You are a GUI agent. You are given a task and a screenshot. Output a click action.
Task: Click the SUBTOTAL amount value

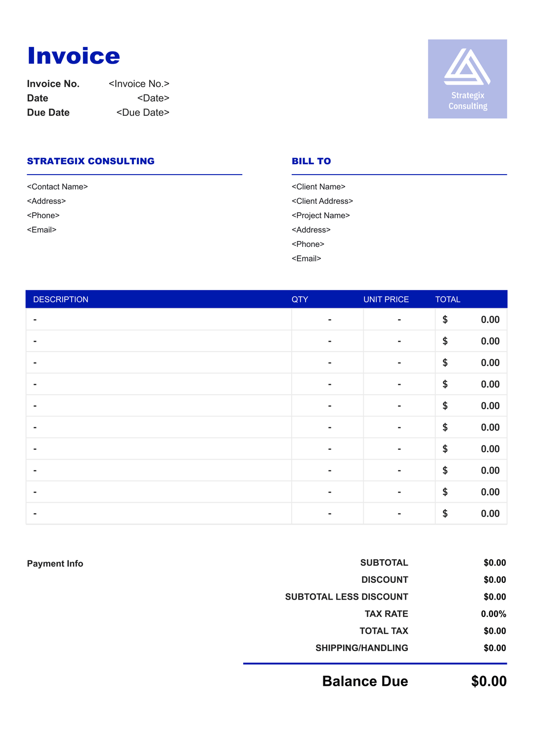(494, 563)
